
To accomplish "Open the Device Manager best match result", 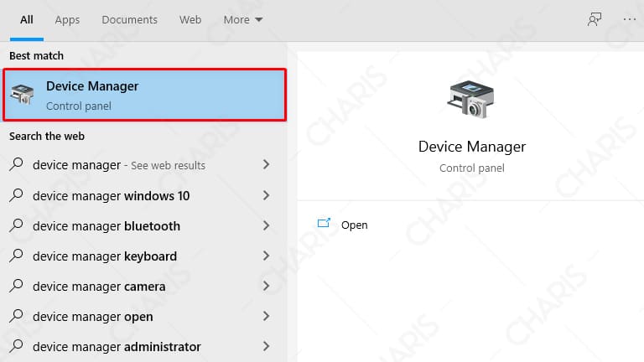I will [x=144, y=95].
